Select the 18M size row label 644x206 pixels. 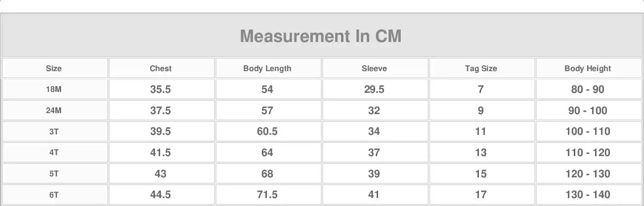tap(54, 89)
